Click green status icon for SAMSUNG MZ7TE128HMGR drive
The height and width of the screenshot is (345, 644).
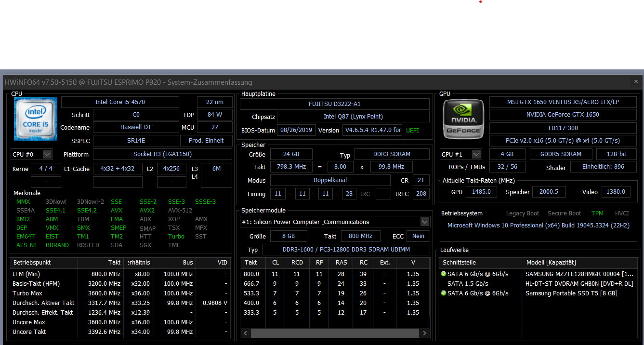tap(443, 274)
